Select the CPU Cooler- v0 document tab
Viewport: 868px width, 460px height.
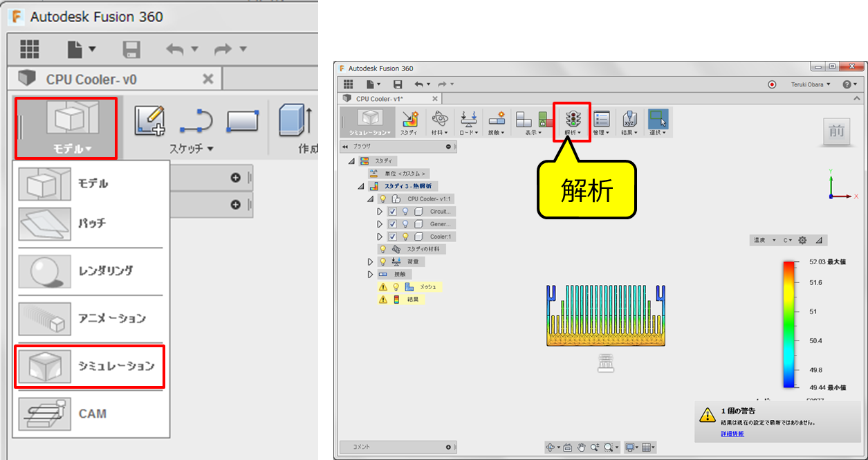[x=114, y=79]
